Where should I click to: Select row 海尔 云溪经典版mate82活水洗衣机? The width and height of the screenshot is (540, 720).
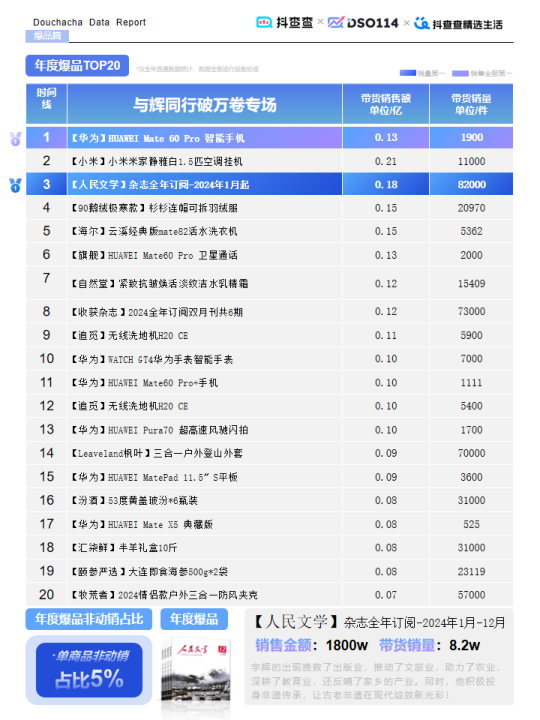click(270, 231)
